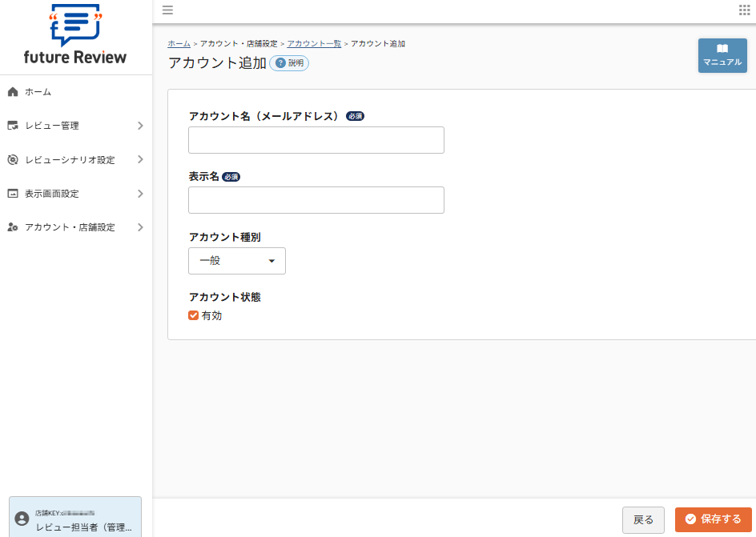Expand the レビューシナリオ設定 submenu chevron
The width and height of the screenshot is (756, 537).
(x=139, y=159)
